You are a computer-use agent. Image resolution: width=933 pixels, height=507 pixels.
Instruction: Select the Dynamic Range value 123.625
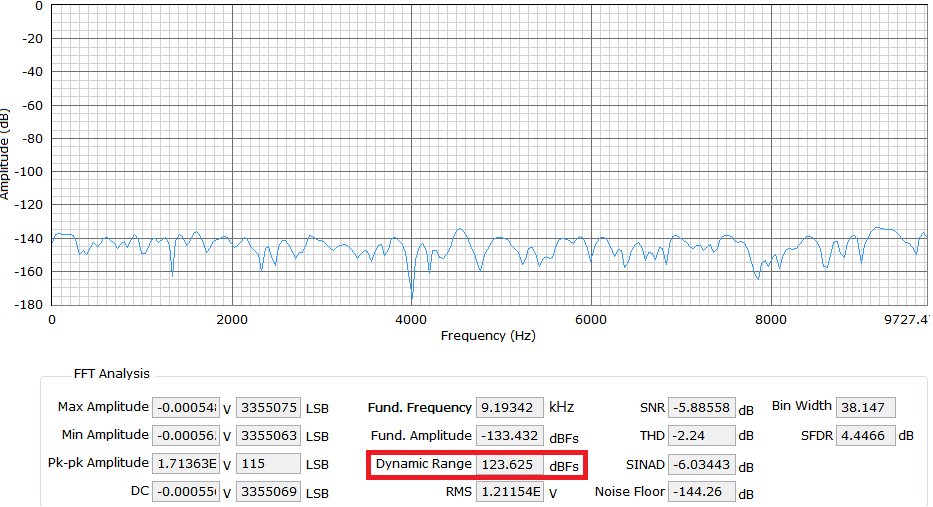pos(510,465)
